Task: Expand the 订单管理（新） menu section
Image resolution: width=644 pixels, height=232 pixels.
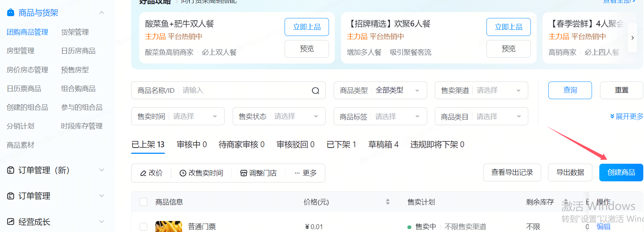Action: pyautogui.click(x=102, y=170)
